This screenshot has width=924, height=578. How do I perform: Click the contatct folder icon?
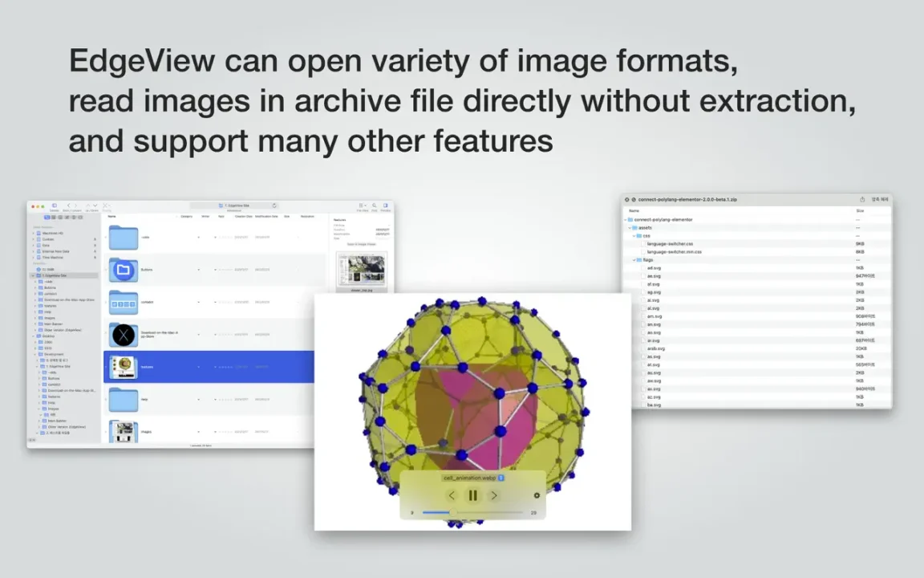pyautogui.click(x=124, y=302)
